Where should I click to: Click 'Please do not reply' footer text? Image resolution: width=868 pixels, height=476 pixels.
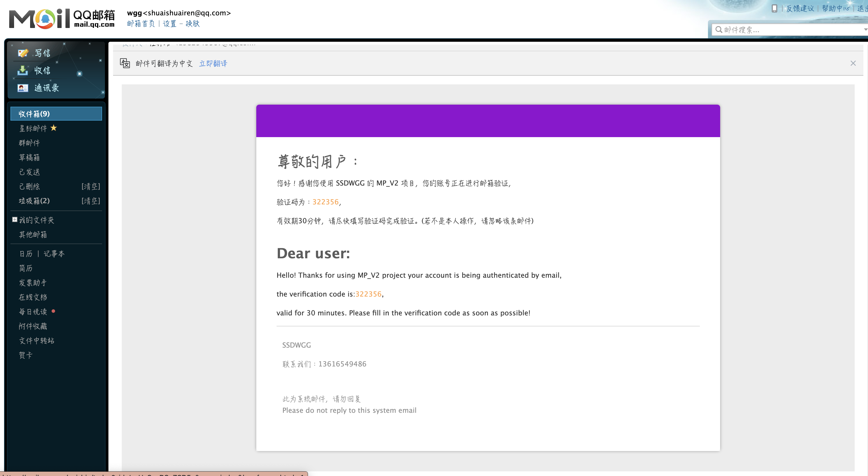coord(349,410)
